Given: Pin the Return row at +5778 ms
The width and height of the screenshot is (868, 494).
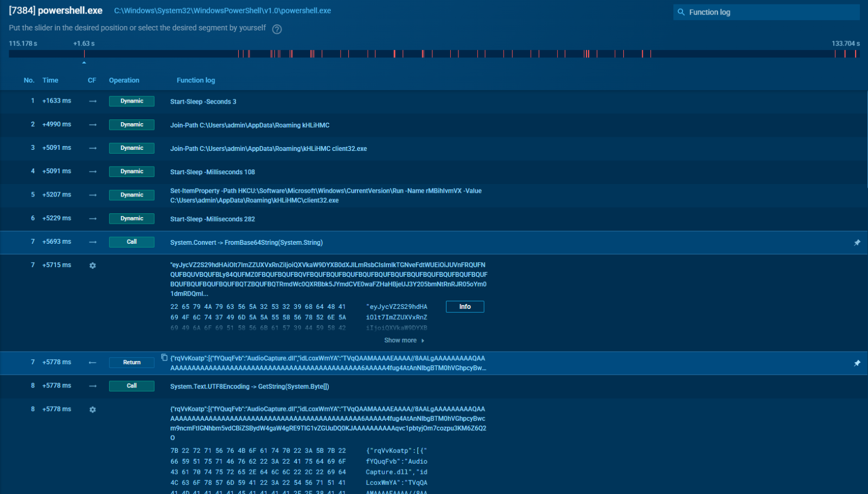Looking at the screenshot, I should tap(857, 363).
